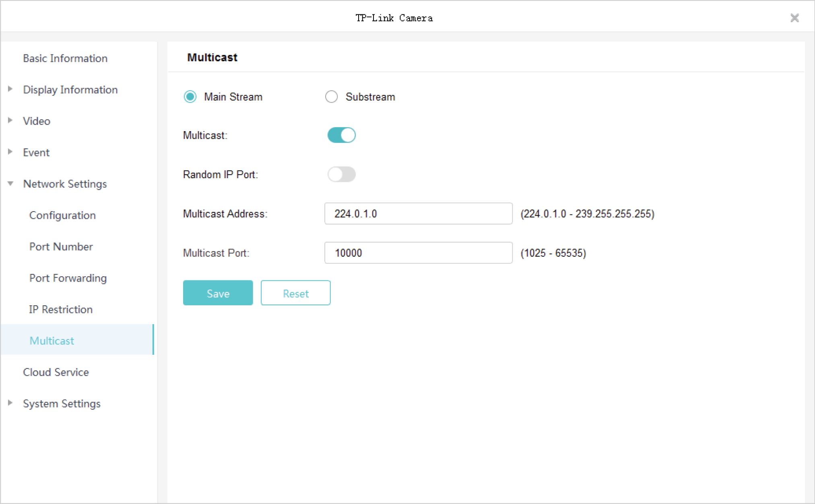This screenshot has width=815, height=504.
Task: Expand the Display Information section arrow
Action: click(10, 89)
